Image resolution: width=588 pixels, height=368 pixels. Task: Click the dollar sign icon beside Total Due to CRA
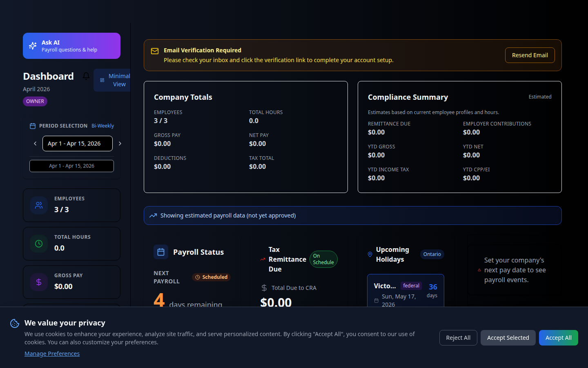click(x=264, y=288)
